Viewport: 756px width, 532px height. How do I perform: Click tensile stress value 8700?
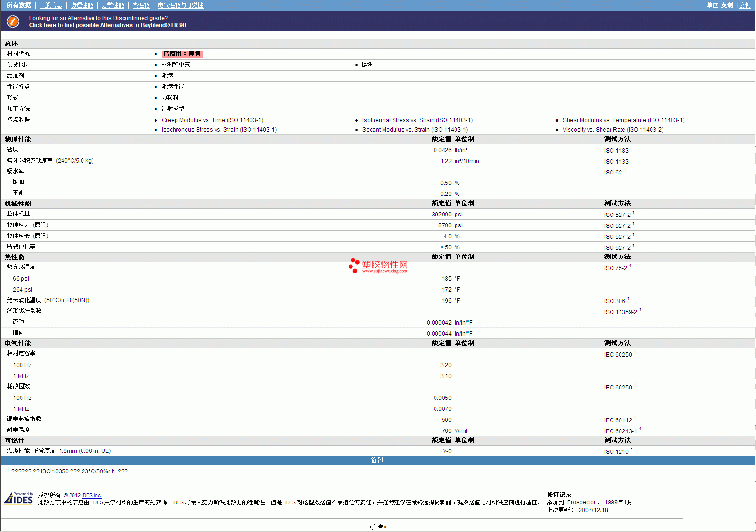coord(445,225)
